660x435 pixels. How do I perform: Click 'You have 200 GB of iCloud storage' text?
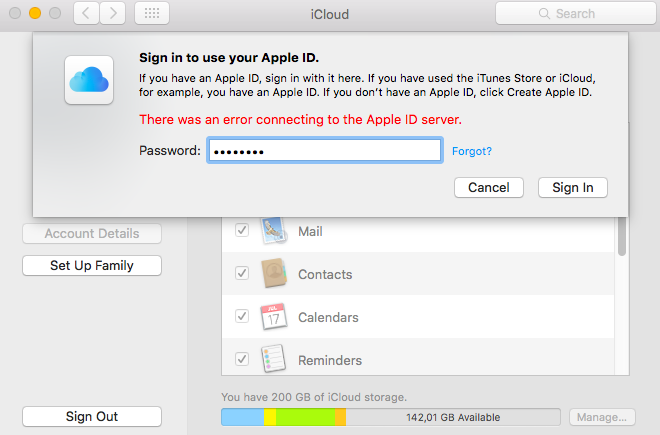(314, 397)
